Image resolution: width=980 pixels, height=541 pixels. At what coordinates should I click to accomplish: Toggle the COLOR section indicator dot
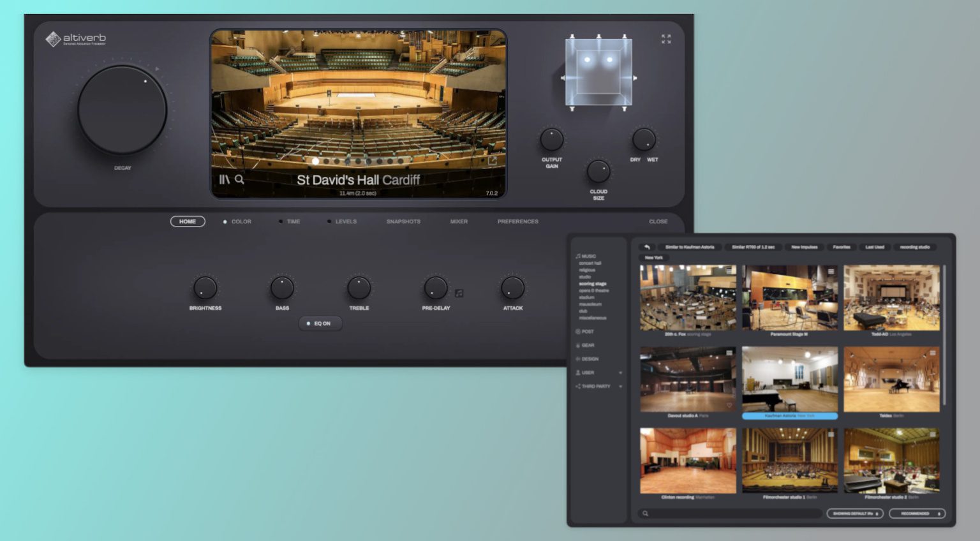tap(225, 221)
